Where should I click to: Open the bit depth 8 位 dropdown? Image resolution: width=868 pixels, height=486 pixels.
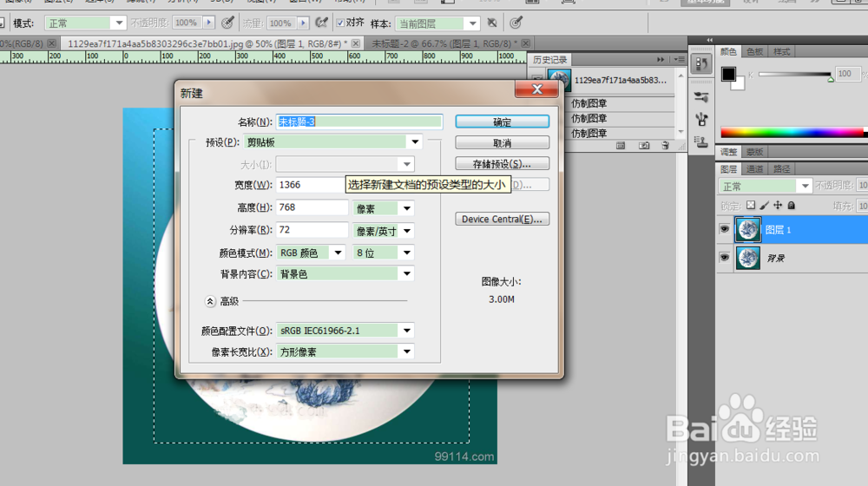click(407, 253)
